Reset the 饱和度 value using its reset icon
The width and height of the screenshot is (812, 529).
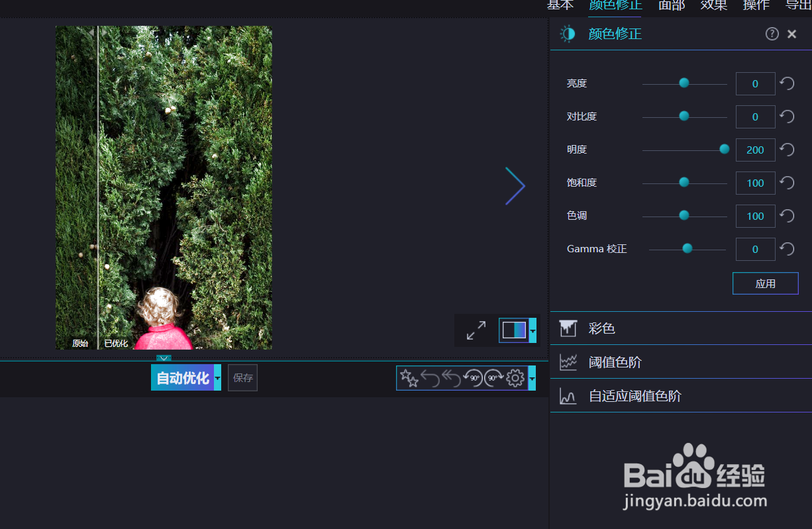787,182
